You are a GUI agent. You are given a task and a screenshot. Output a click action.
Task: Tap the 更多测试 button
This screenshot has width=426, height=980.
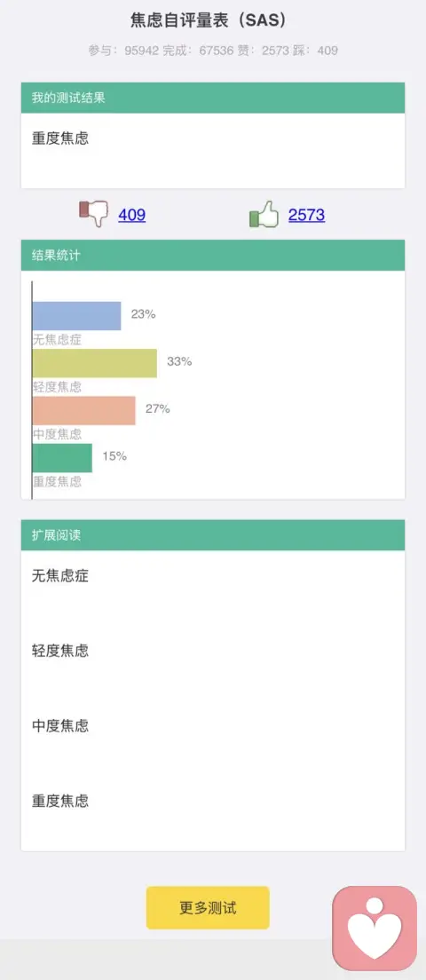(208, 907)
